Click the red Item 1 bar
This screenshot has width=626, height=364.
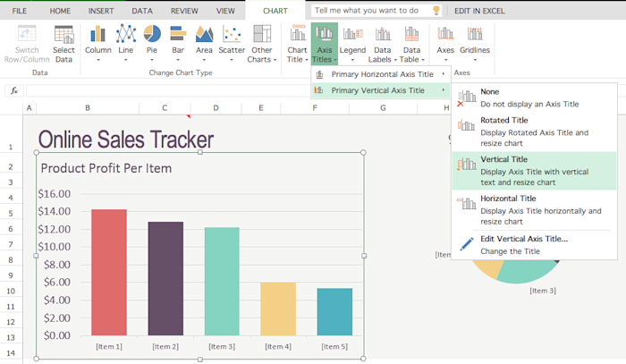point(109,272)
